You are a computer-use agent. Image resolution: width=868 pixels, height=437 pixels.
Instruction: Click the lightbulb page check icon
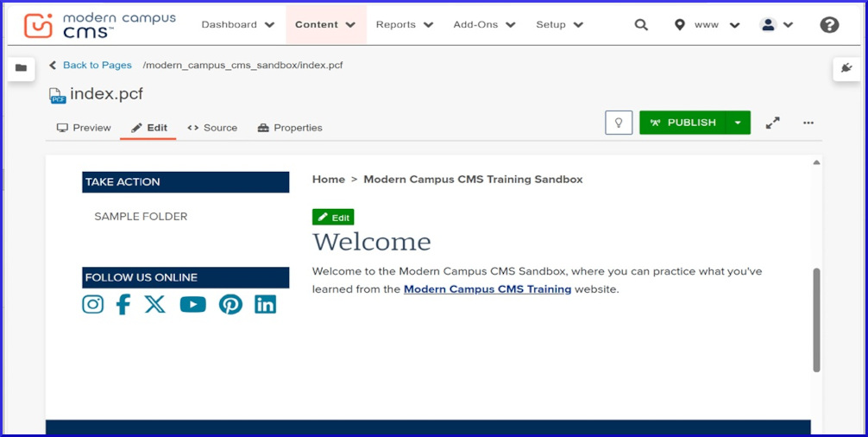(619, 123)
